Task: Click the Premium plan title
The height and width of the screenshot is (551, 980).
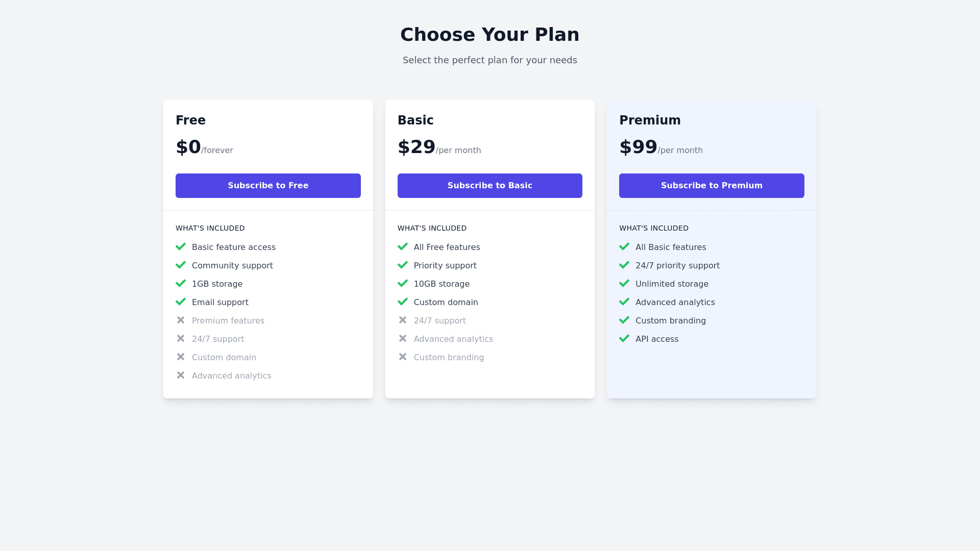Action: click(650, 120)
